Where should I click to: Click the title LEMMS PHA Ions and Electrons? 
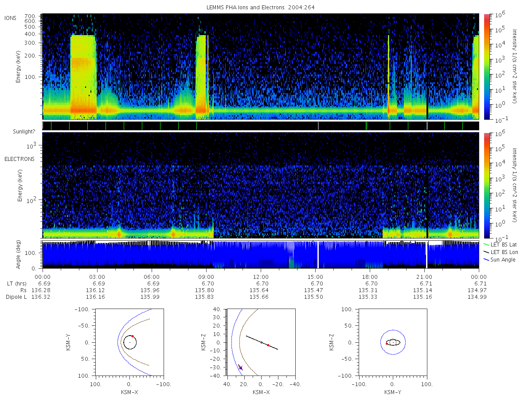point(245,8)
